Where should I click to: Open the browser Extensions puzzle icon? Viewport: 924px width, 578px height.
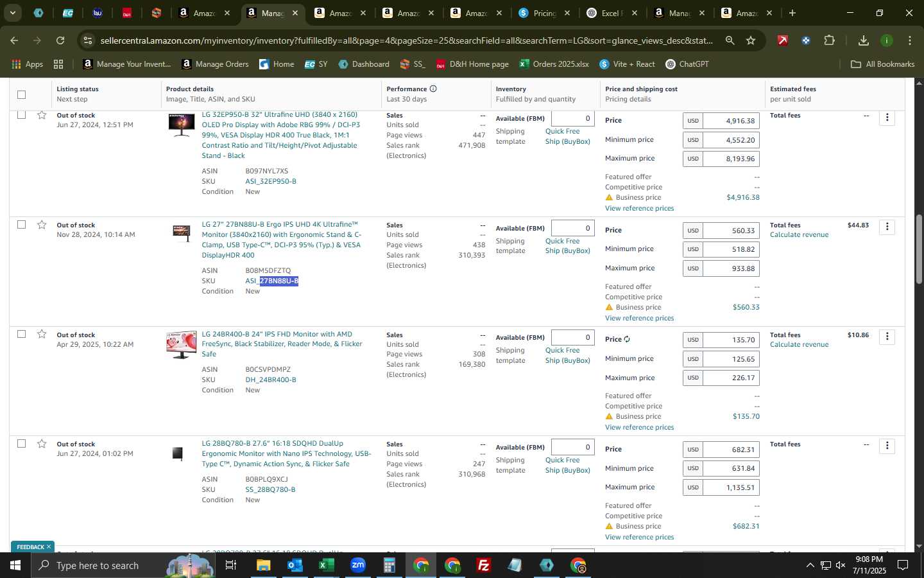point(829,40)
